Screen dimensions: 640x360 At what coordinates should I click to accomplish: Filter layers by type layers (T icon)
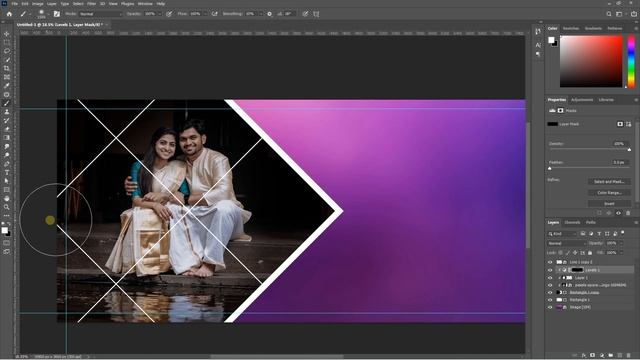(599, 234)
